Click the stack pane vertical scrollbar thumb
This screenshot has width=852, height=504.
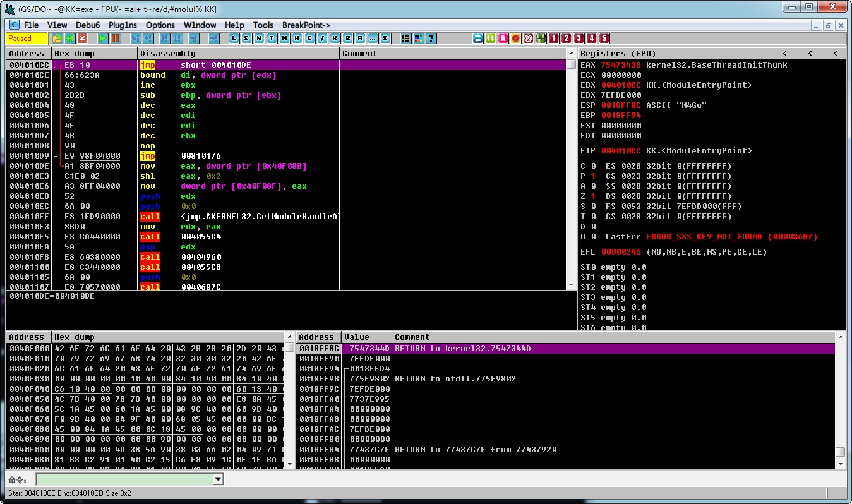840,452
